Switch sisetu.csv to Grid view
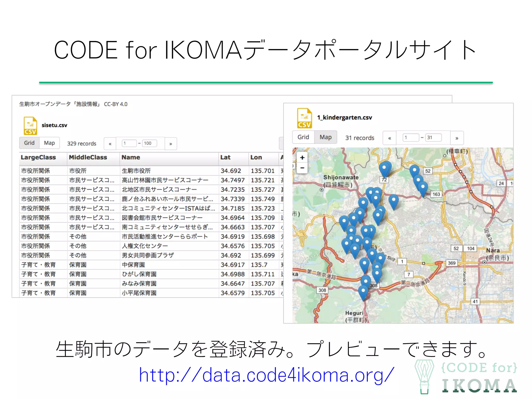 [29, 143]
